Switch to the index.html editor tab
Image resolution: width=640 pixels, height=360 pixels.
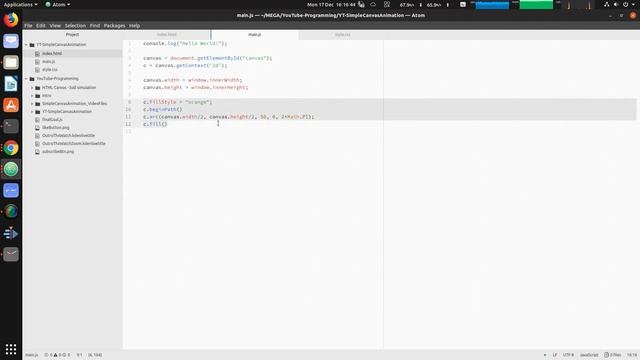click(x=167, y=35)
